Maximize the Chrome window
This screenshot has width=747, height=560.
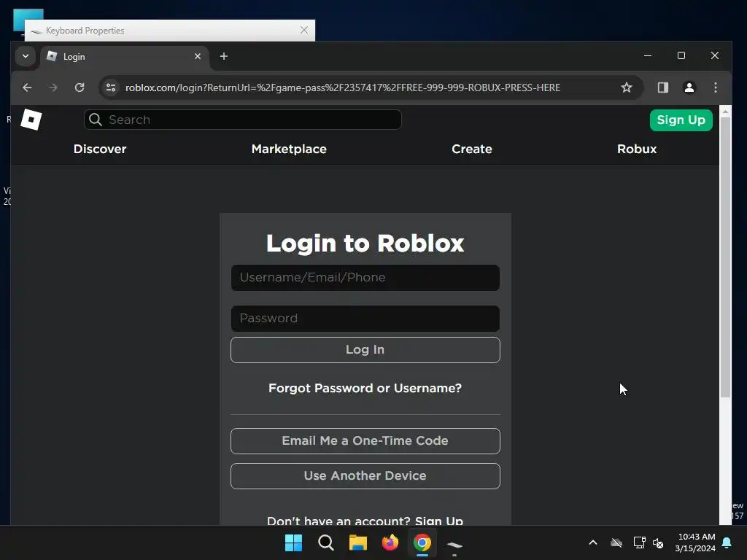(x=681, y=55)
